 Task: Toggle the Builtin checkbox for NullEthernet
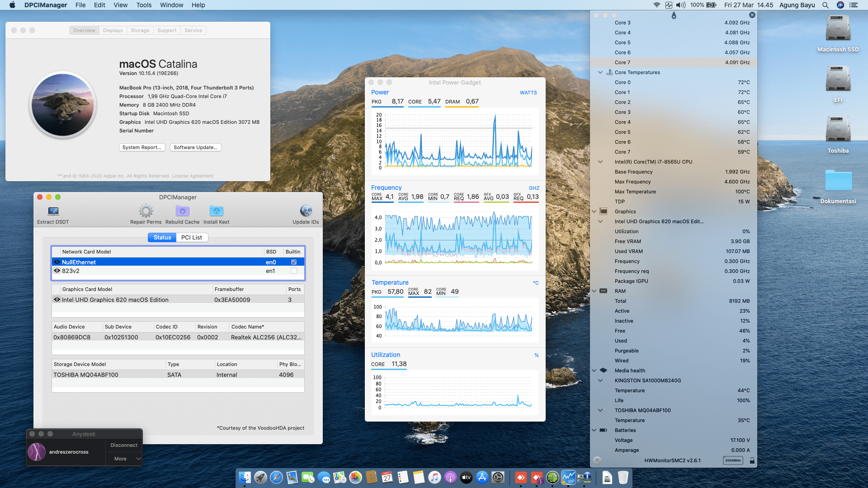(x=294, y=262)
